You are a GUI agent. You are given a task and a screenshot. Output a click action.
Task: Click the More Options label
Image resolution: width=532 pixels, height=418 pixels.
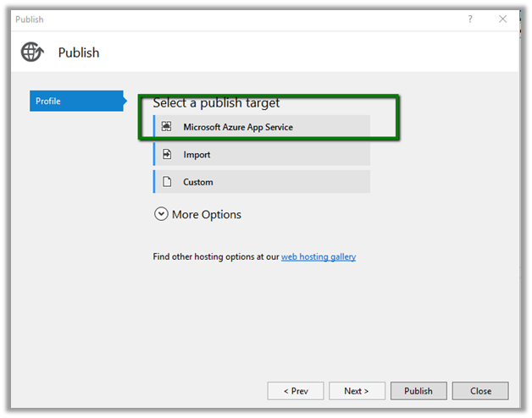click(x=207, y=215)
